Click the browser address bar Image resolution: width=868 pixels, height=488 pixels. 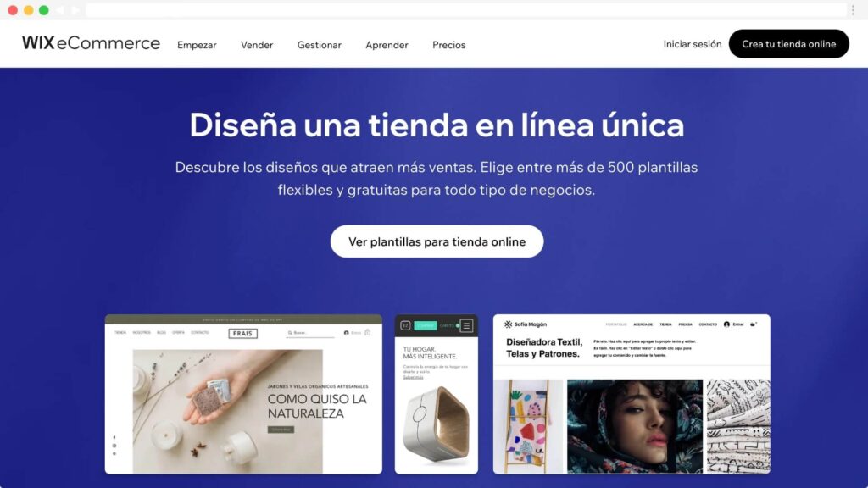466,10
